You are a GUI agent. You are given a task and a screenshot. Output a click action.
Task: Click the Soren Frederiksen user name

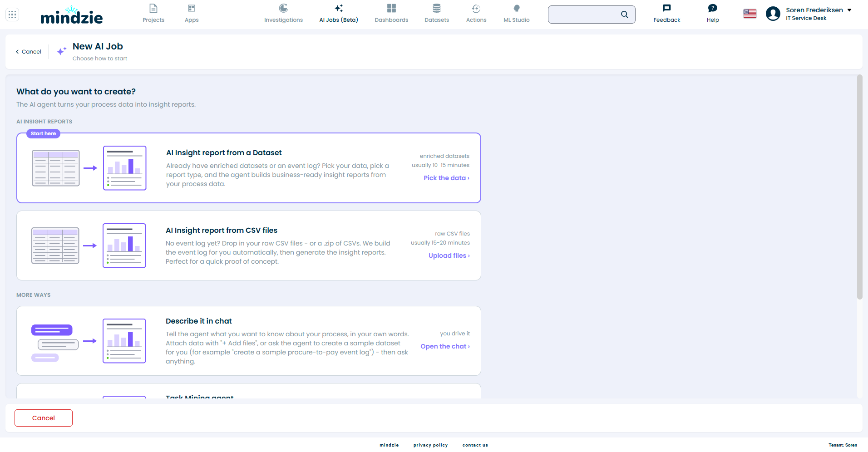814,10
